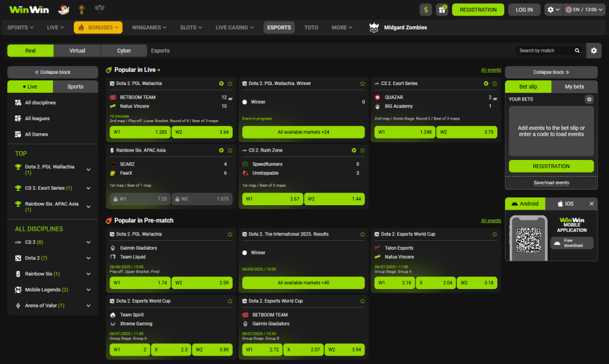Favorite Talon Esports vs Natus Vincere match
609x364 pixels.
(x=494, y=234)
